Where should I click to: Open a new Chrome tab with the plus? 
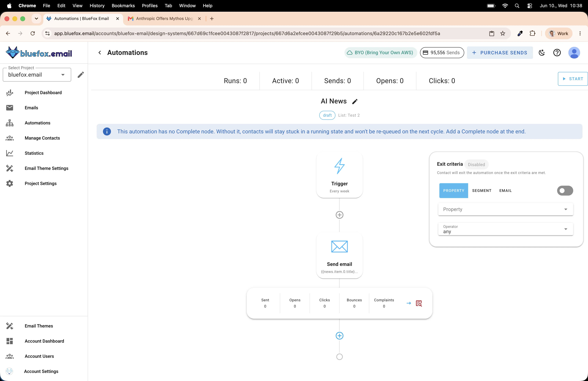click(x=212, y=19)
